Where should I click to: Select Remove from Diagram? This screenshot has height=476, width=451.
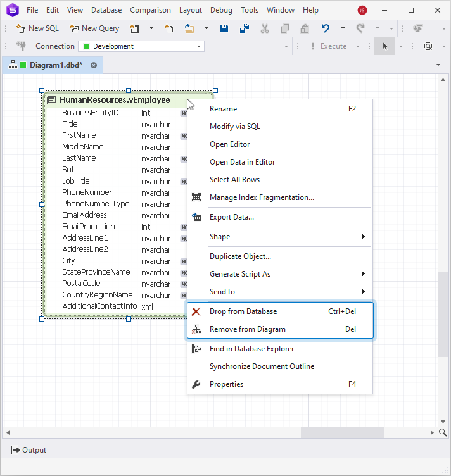(x=280, y=329)
